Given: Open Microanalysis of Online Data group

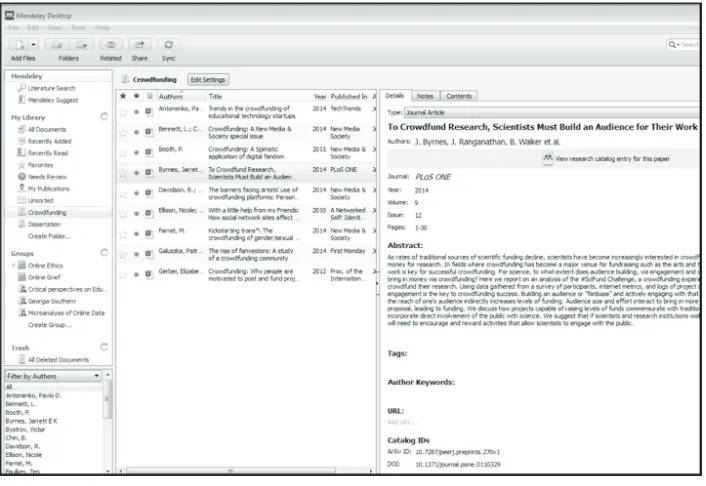Looking at the screenshot, I should pos(66,313).
